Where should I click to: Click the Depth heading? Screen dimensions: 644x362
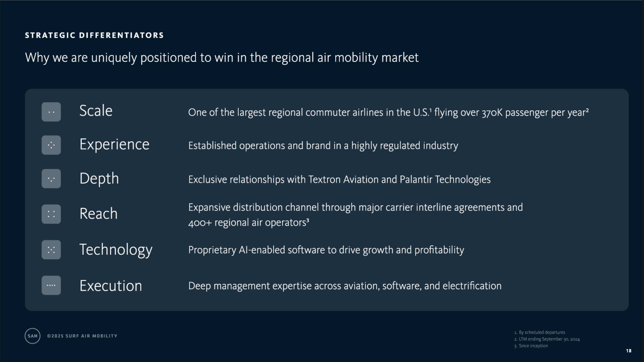pyautogui.click(x=99, y=178)
